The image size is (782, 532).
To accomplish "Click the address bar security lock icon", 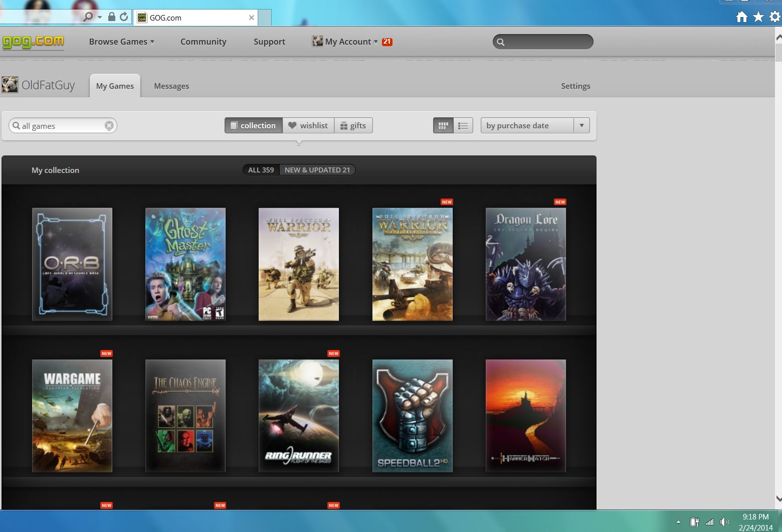I will (x=112, y=17).
